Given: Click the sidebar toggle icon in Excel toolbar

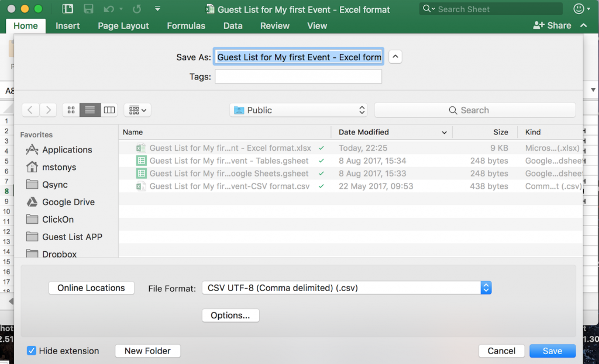Looking at the screenshot, I should tap(68, 9).
